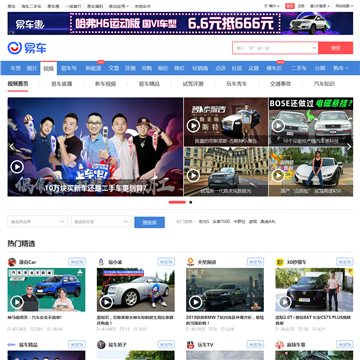Search hot keyword 卡罗拉
Screen dimensions: 360x360
(239, 221)
